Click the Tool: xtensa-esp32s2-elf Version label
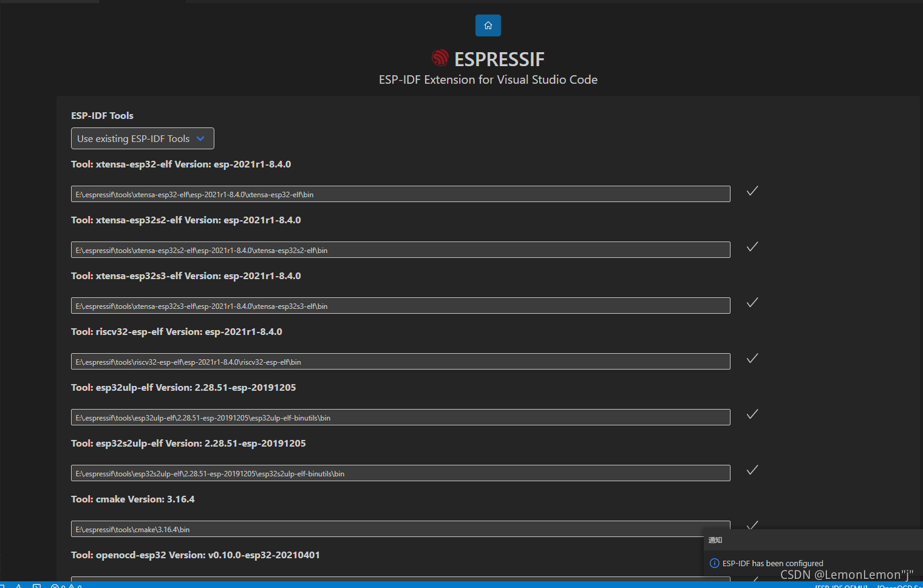 pyautogui.click(x=186, y=220)
